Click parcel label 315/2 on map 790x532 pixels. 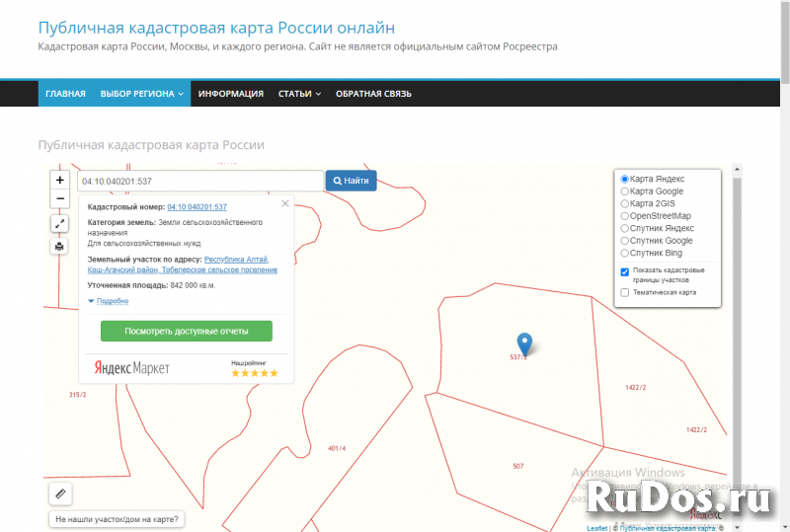78,395
